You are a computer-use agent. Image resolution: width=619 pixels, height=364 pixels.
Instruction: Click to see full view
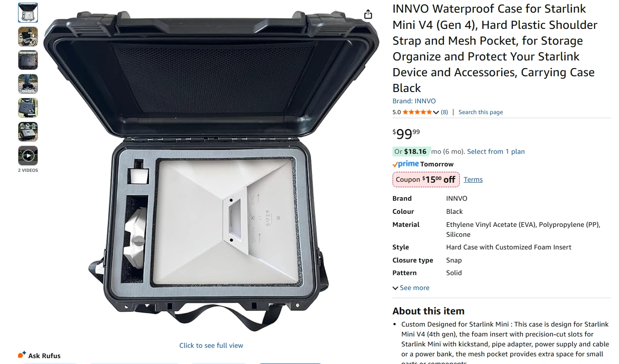click(x=211, y=346)
